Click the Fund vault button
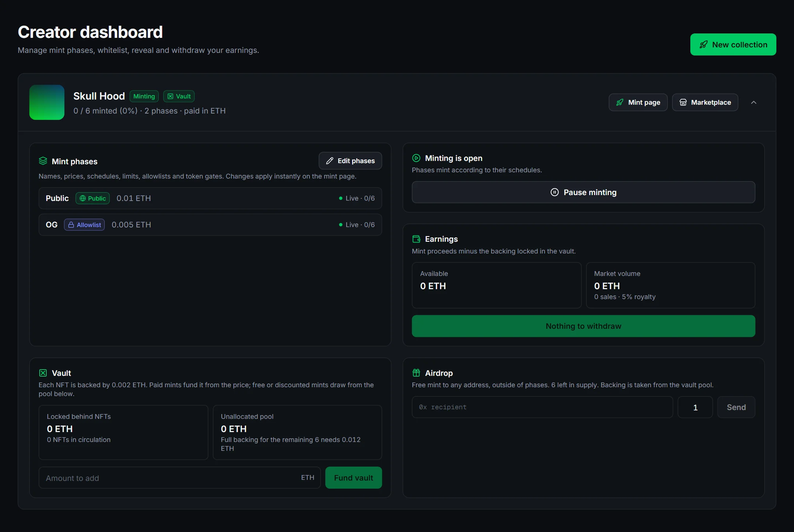Viewport: 794px width, 532px height. [x=354, y=478]
